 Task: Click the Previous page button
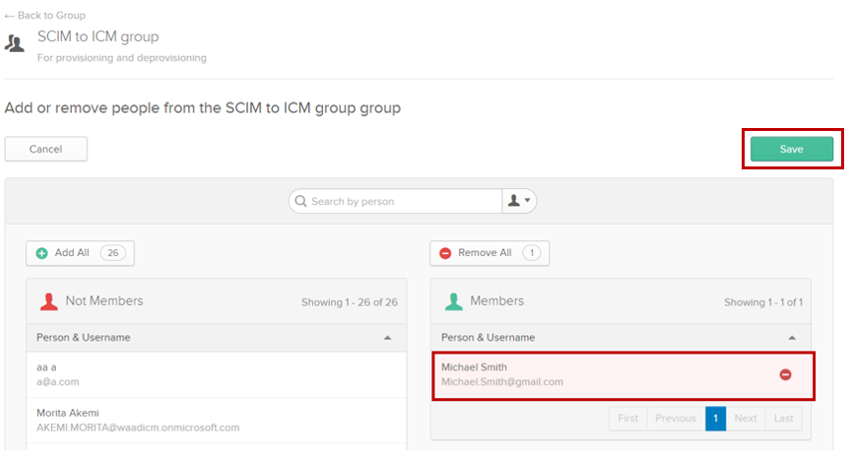point(675,418)
